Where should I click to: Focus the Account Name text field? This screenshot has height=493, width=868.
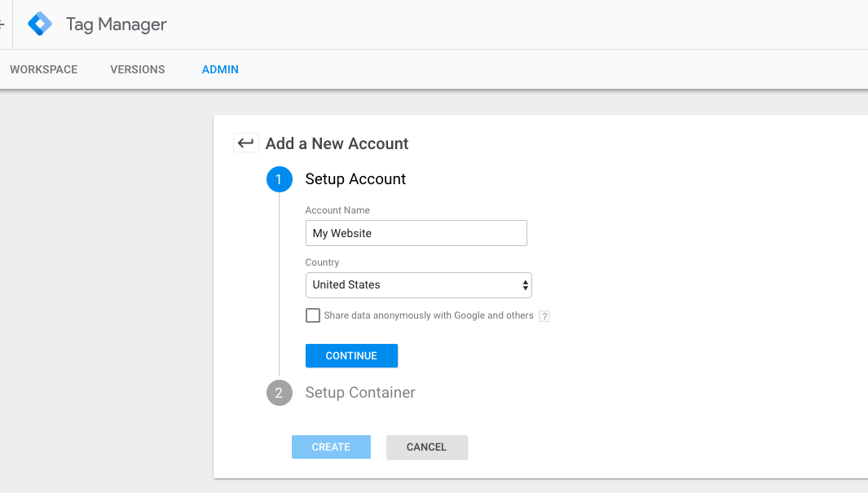pos(416,233)
